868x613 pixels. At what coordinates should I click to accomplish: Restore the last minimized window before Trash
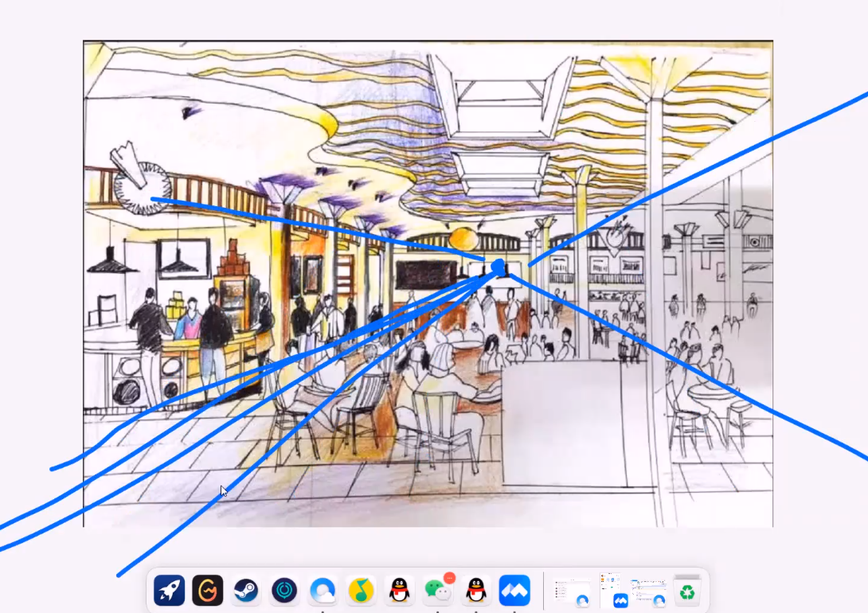[649, 591]
